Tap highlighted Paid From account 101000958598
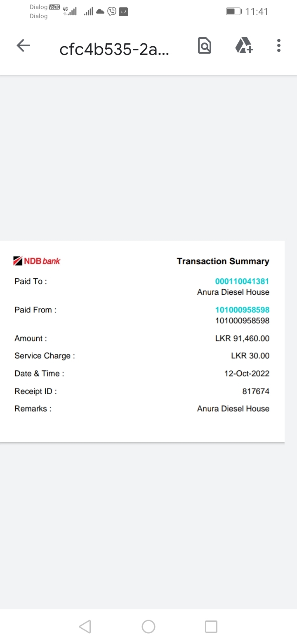297x644 pixels. (x=242, y=310)
